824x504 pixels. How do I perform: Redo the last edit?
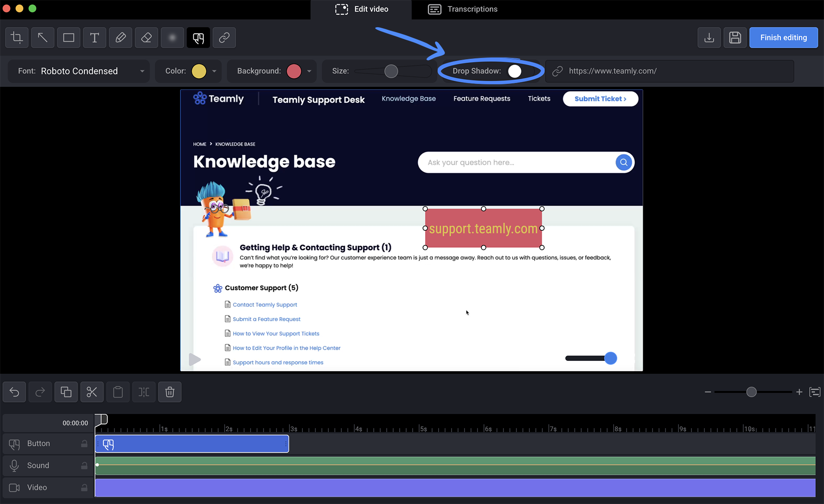[40, 392]
